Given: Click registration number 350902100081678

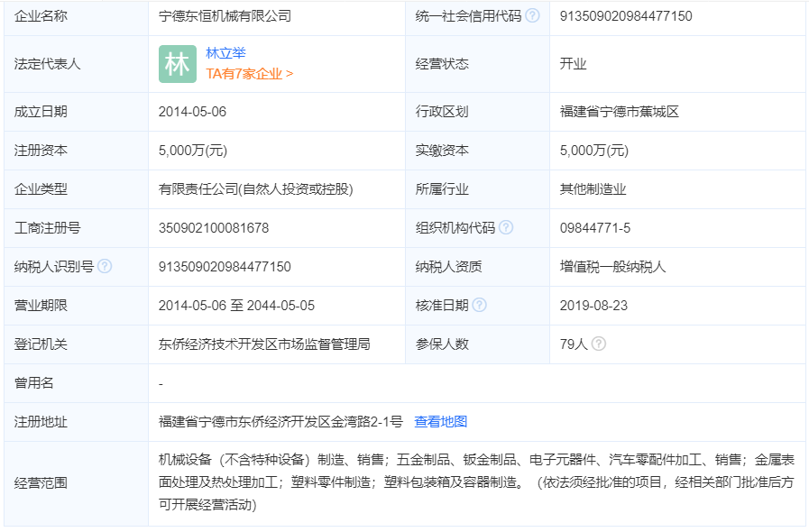Looking at the screenshot, I should (x=215, y=227).
